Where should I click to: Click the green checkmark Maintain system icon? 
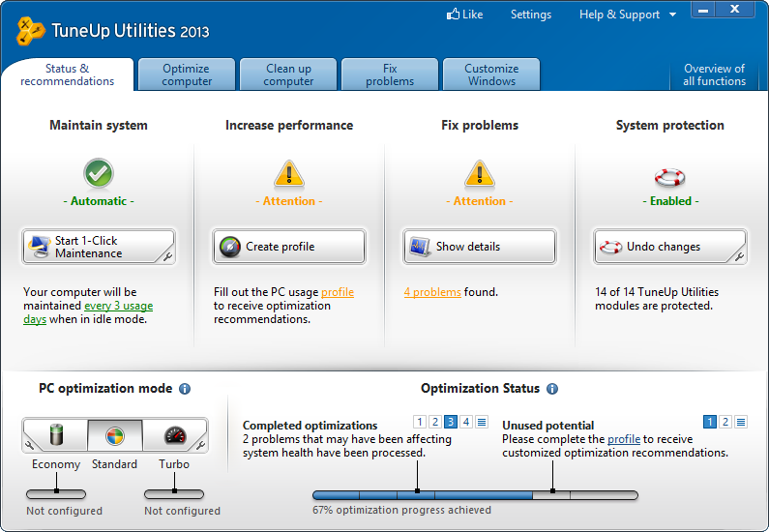click(x=99, y=173)
